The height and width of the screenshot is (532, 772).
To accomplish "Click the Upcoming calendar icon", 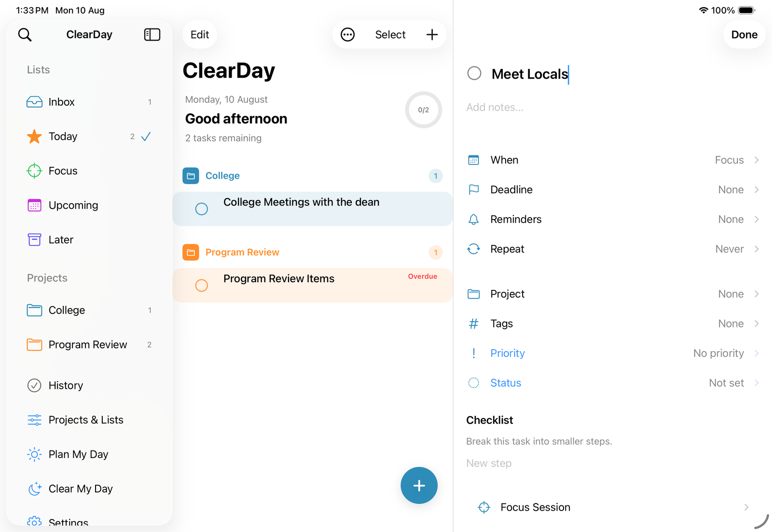I will 34,205.
